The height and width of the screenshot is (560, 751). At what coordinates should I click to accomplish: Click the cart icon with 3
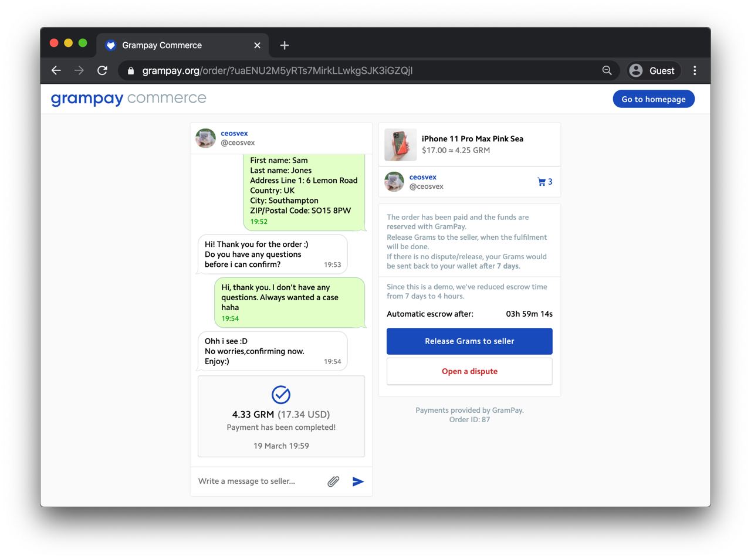point(545,182)
